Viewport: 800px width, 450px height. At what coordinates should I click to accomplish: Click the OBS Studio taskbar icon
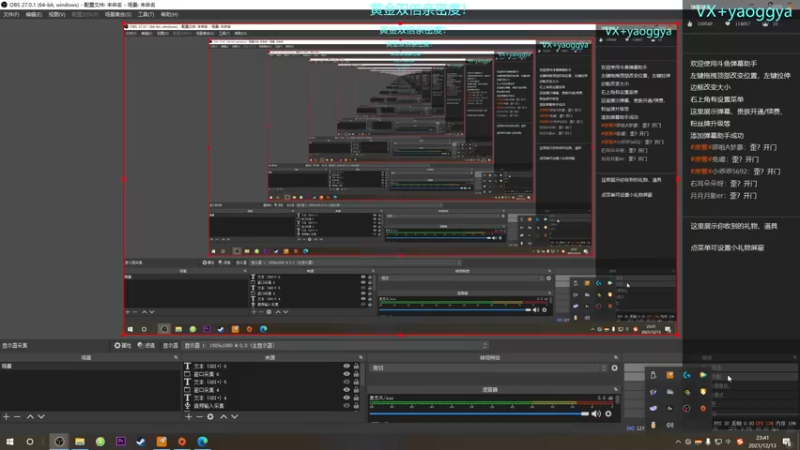coord(59,441)
